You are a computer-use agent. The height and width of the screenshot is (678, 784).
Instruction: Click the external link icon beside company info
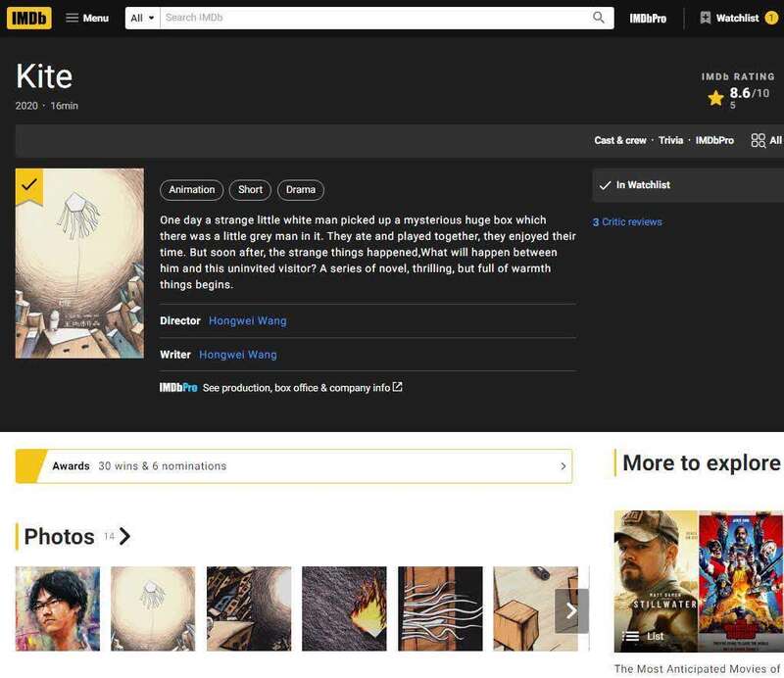pyautogui.click(x=397, y=387)
